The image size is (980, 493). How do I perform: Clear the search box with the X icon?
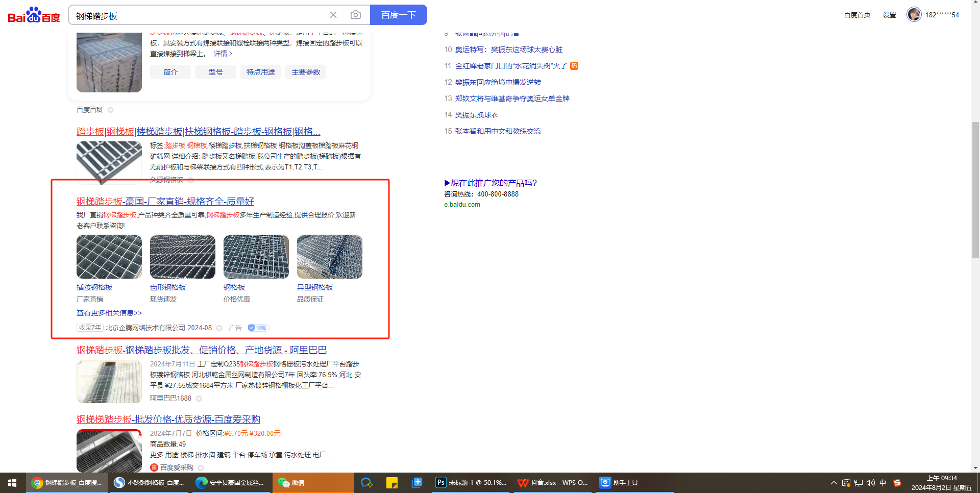click(333, 15)
